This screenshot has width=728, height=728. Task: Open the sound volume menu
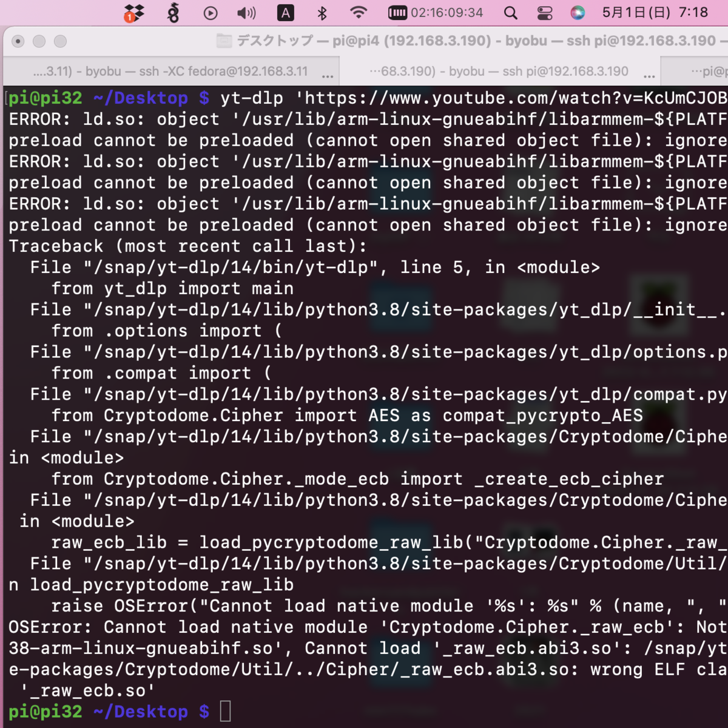tap(246, 13)
